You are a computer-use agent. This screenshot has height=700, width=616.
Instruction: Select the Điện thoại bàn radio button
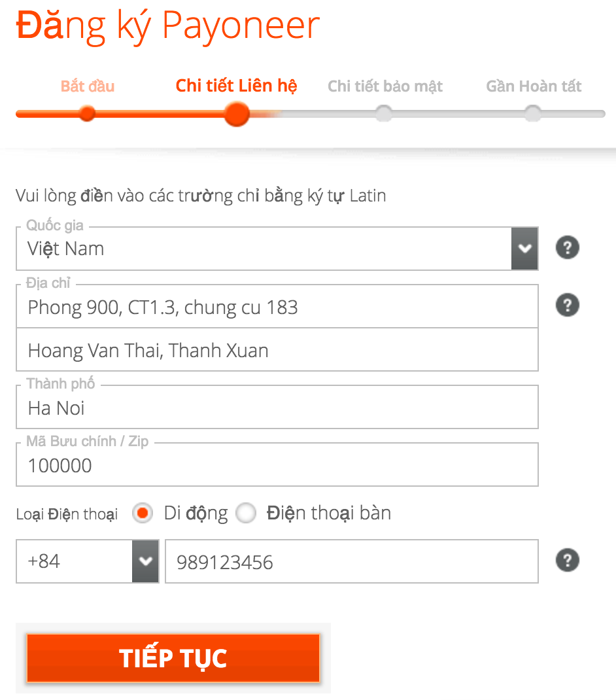point(246,514)
